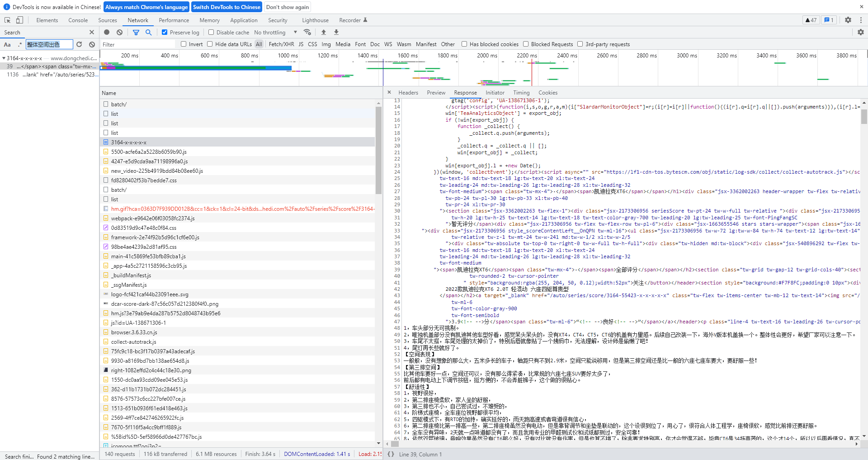Image resolution: width=868 pixels, height=460 pixels.
Task: Click the search query input field
Action: coord(49,44)
